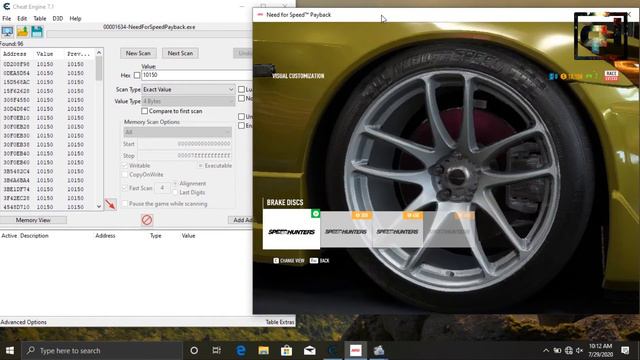Image resolution: width=640 pixels, height=360 pixels.
Task: Launch Microsoft Edge from the taskbar
Action: point(241,350)
